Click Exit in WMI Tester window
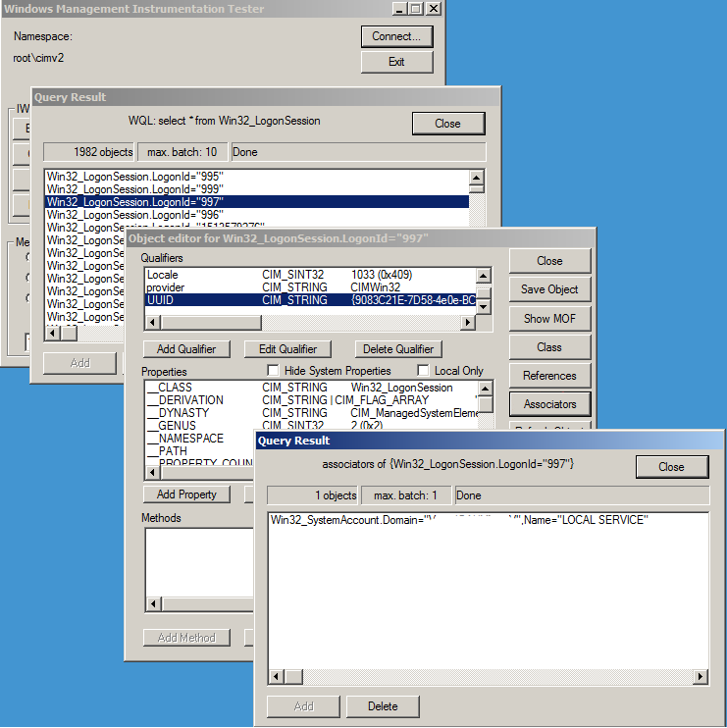The width and height of the screenshot is (727, 728). click(396, 62)
